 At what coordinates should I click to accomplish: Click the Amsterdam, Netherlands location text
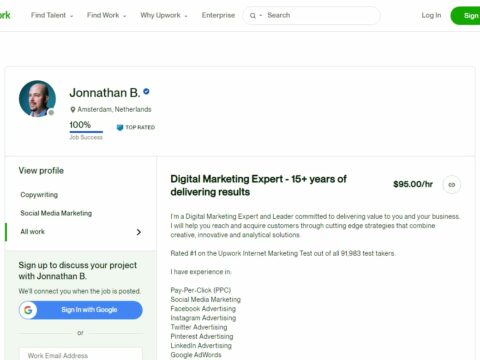[x=114, y=109]
